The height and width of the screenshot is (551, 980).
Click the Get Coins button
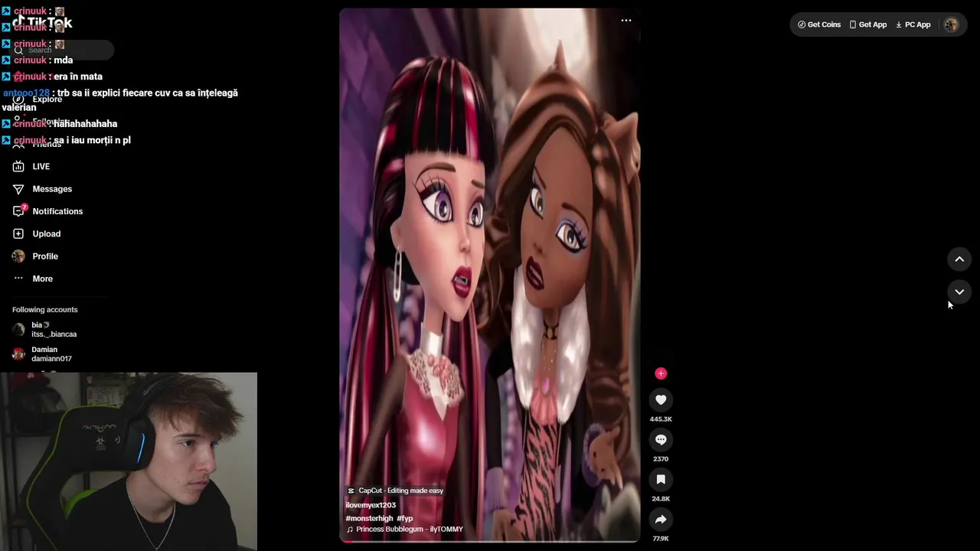click(x=819, y=24)
